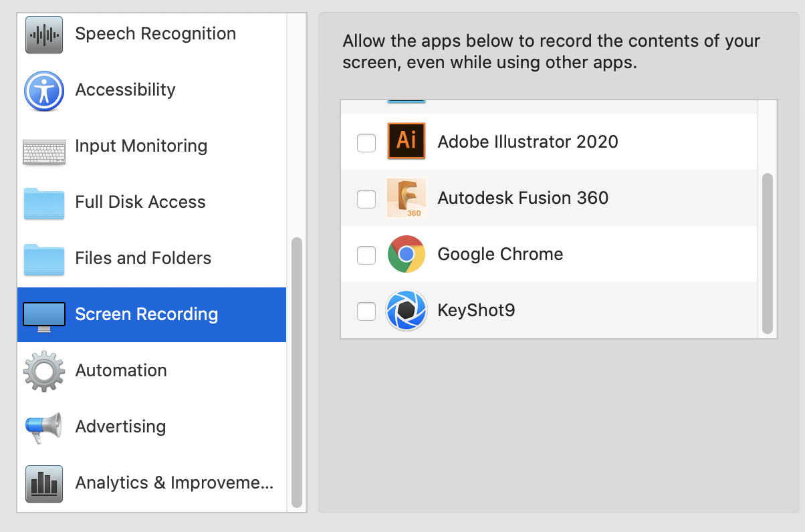Click the Analytics bar chart icon
This screenshot has height=532, width=805.
click(44, 483)
